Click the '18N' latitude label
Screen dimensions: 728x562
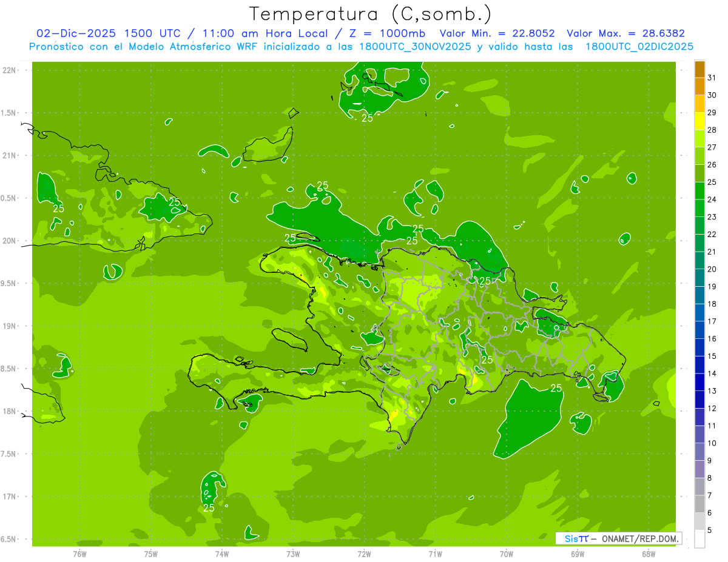pyautogui.click(x=10, y=411)
